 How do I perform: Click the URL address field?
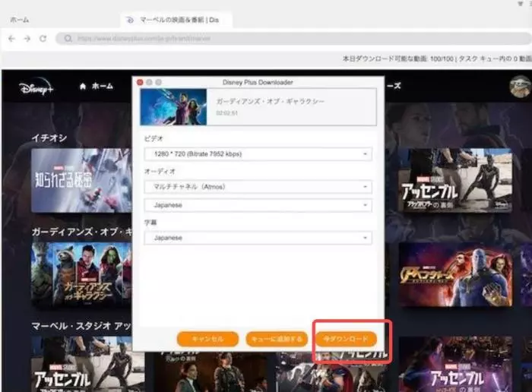[x=293, y=39]
